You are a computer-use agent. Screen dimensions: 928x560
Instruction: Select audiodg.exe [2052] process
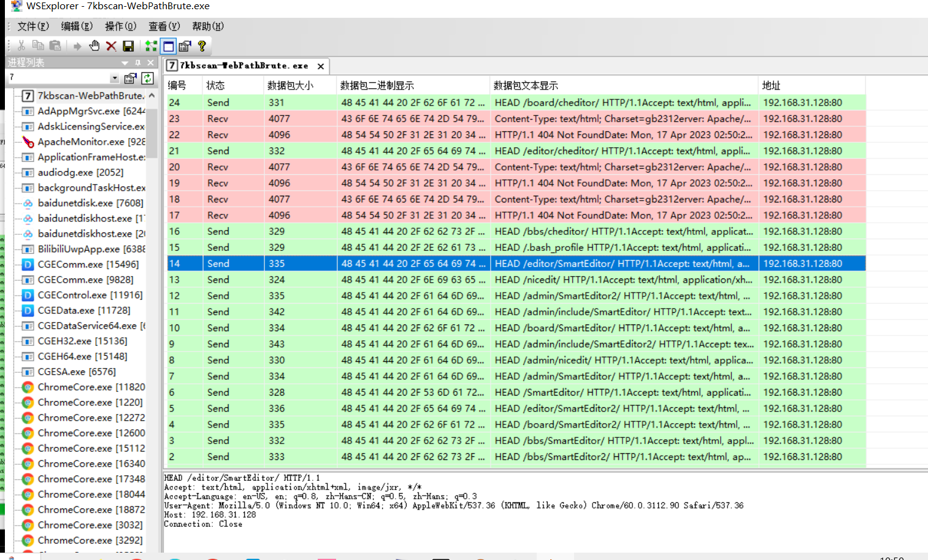[x=80, y=172]
